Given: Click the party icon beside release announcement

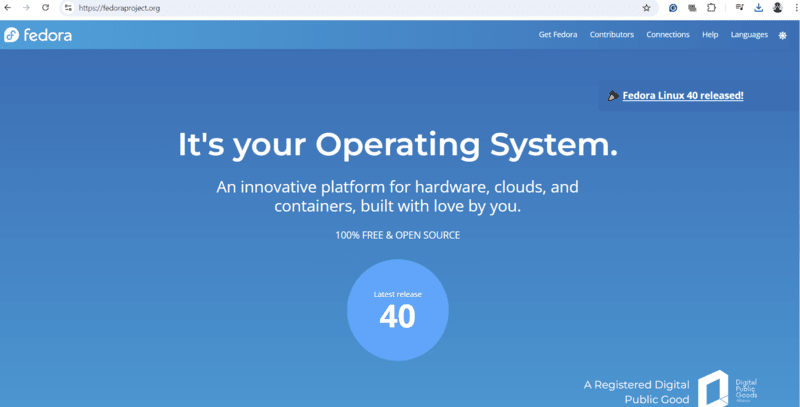Looking at the screenshot, I should pyautogui.click(x=613, y=95).
